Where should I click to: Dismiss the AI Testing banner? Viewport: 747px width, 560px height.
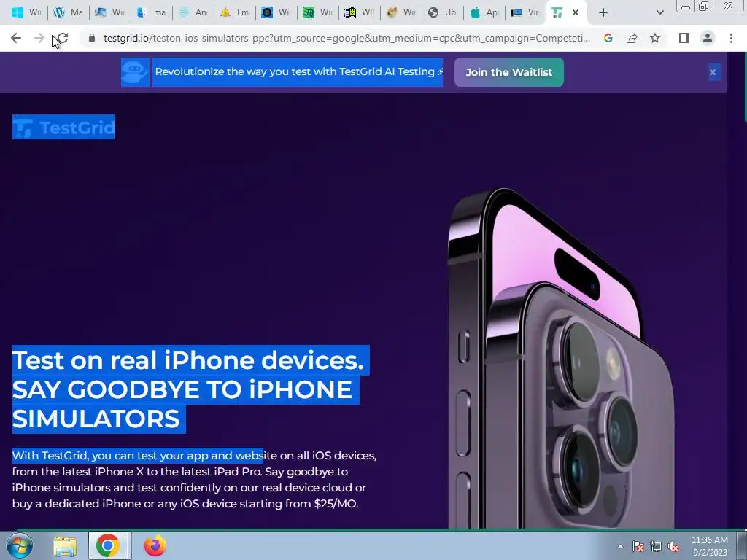point(713,72)
